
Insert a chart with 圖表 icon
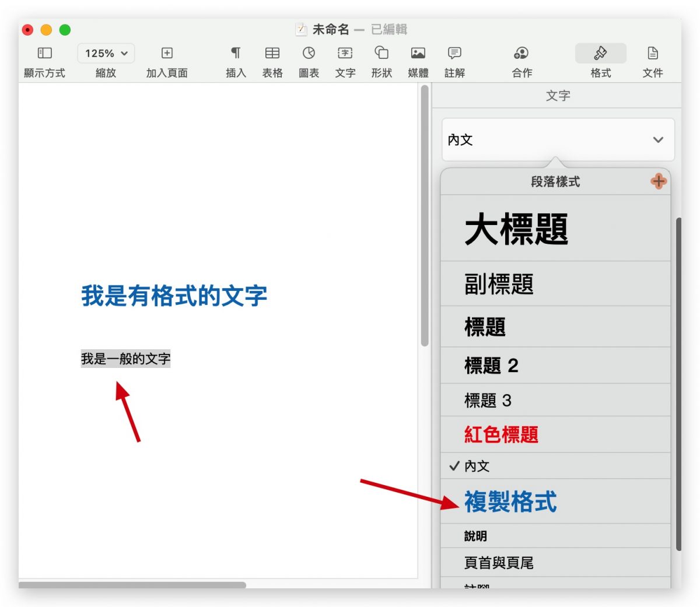(x=309, y=53)
